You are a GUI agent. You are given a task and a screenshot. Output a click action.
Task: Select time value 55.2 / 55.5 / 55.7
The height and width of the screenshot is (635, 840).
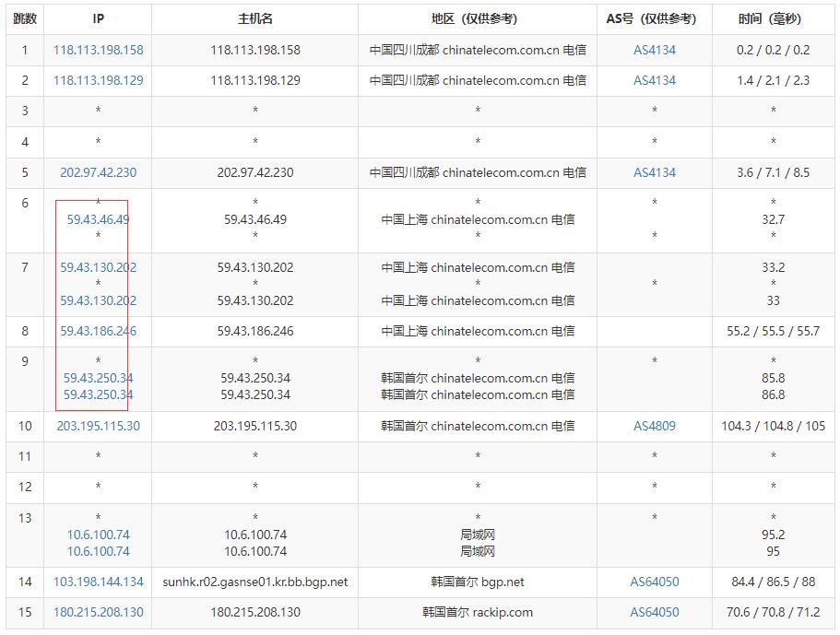773,331
